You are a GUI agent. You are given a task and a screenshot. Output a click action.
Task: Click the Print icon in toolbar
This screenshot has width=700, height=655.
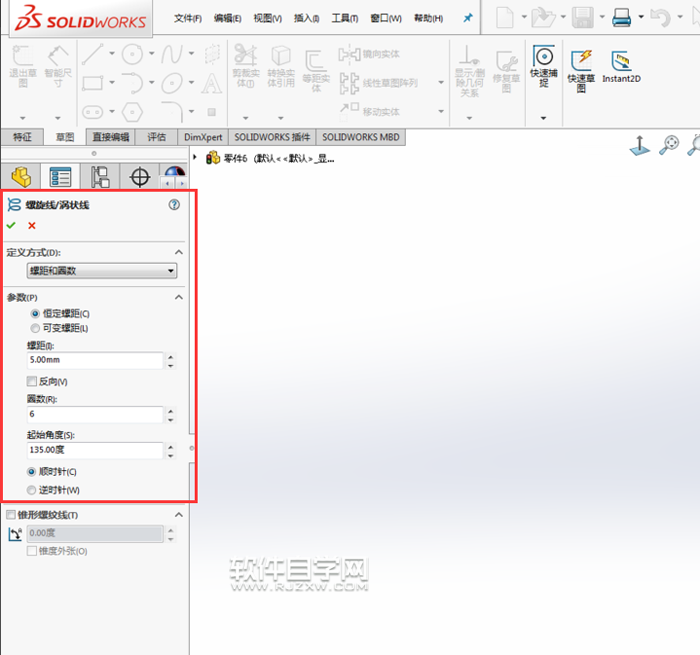click(x=621, y=17)
